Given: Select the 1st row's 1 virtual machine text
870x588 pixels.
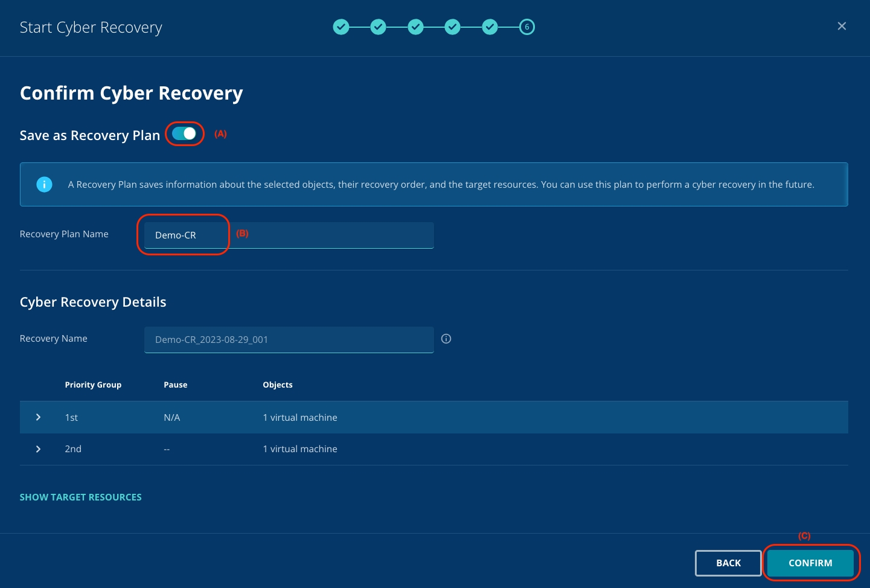Looking at the screenshot, I should [x=300, y=418].
